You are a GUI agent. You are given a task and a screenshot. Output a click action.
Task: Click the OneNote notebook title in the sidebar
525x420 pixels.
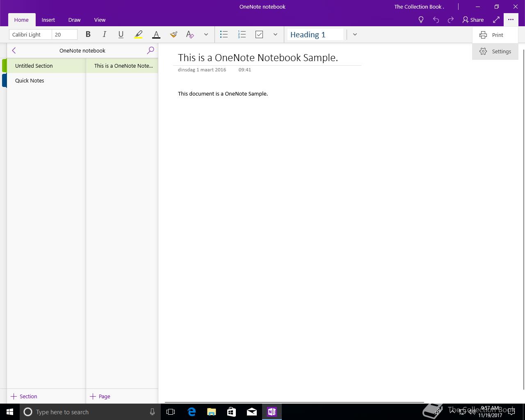pos(82,50)
